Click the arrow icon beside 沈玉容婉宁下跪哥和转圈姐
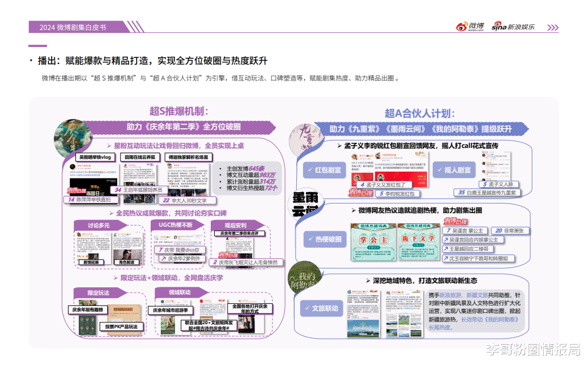This screenshot has height=365, width=588. [446, 258]
